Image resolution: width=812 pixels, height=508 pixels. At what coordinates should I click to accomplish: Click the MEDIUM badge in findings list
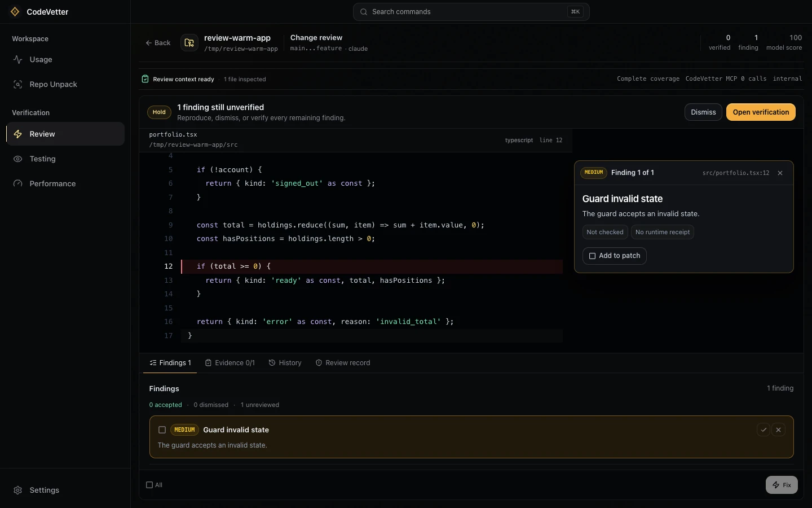(184, 430)
